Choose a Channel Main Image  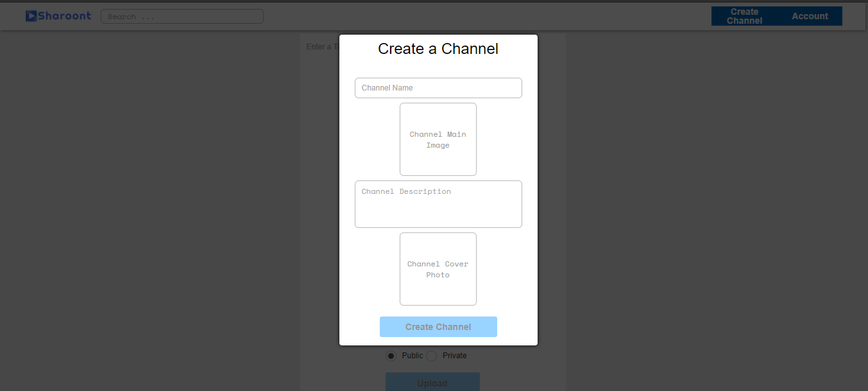(438, 139)
